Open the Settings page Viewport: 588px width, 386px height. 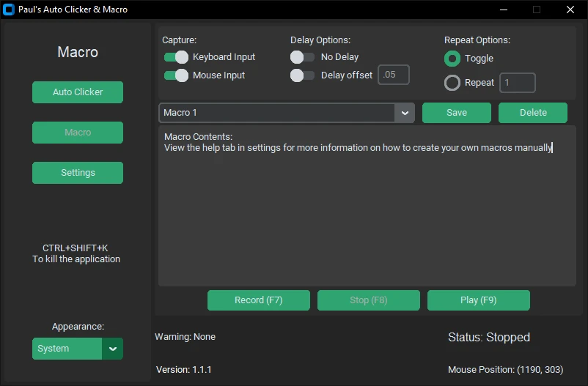tap(78, 173)
